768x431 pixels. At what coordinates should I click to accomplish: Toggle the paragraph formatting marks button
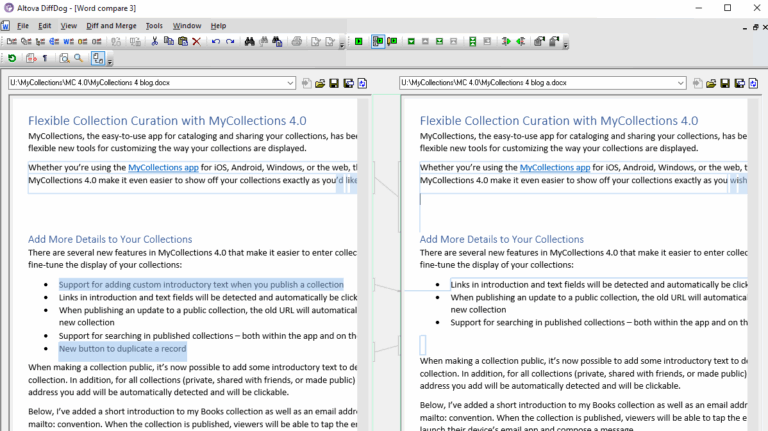[44, 59]
